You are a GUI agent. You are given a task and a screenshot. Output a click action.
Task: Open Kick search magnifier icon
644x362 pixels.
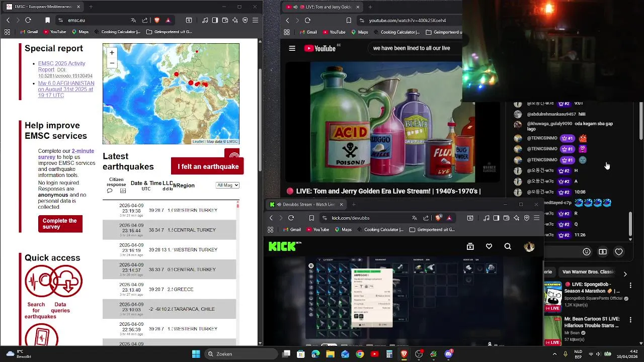508,246
